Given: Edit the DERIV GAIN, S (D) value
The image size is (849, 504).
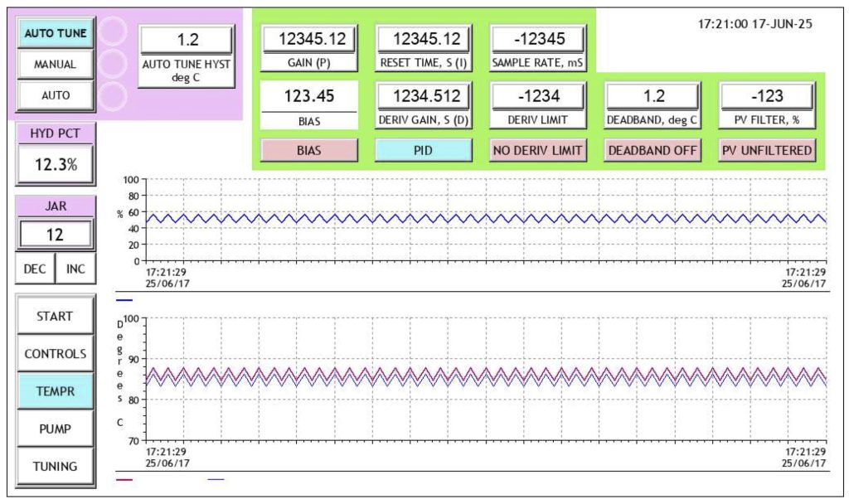Looking at the screenshot, I should 424,96.
